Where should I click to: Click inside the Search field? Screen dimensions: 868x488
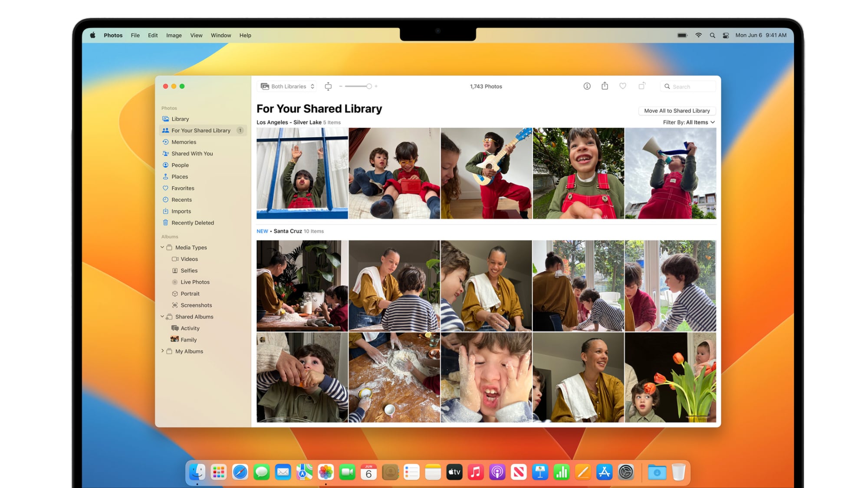point(688,86)
